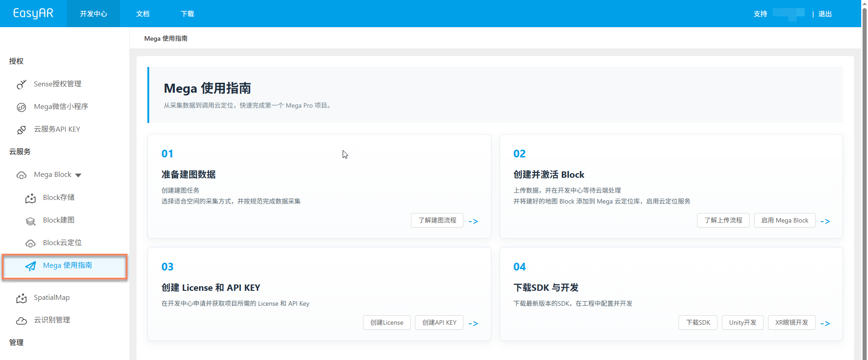
Task: Click the step number 02
Action: [519, 154]
